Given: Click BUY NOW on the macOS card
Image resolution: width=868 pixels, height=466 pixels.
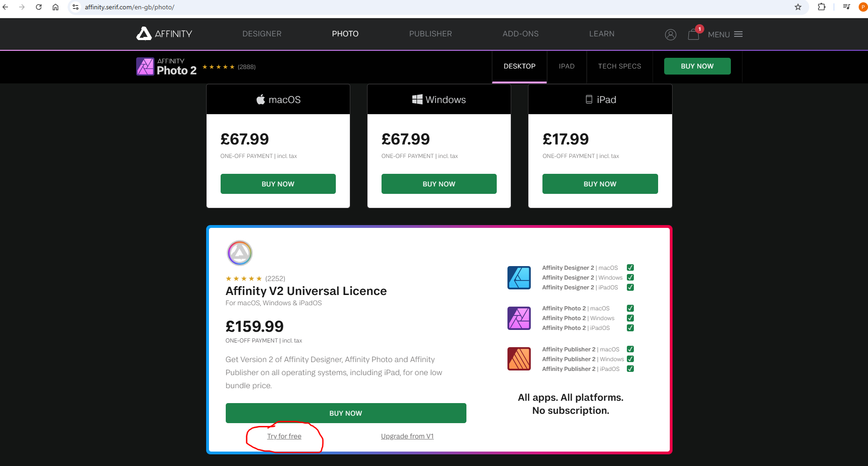Looking at the screenshot, I should [278, 184].
